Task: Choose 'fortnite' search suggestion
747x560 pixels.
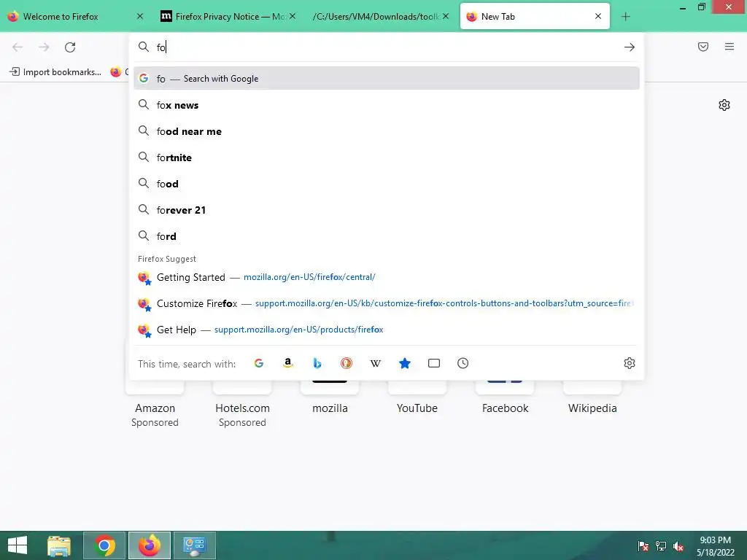Action: 387,157
